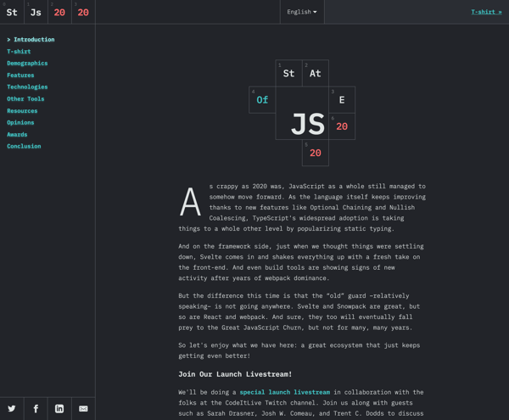Click the paragraph starting 'And on the framework side'

pos(302,262)
